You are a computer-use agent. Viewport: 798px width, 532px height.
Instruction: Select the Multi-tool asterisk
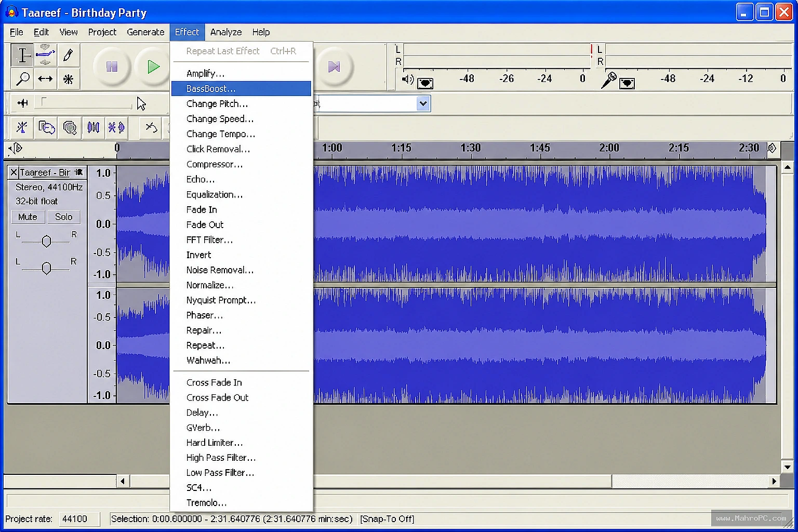(68, 79)
